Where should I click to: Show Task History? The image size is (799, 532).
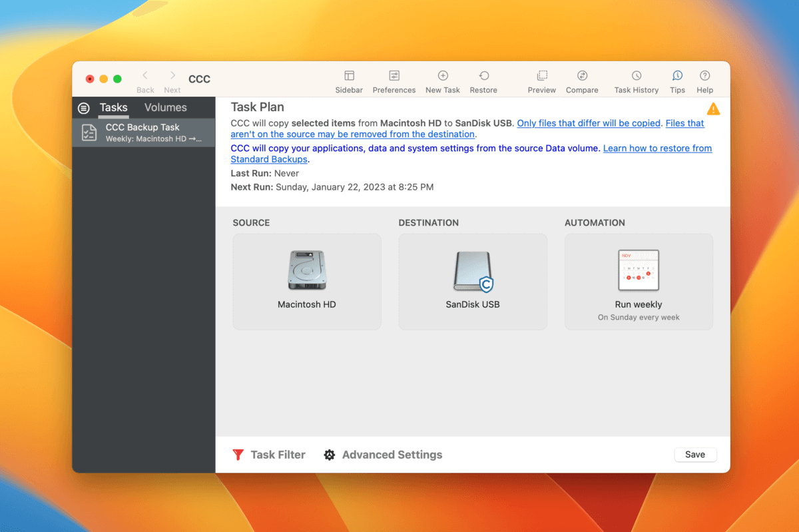coord(637,76)
